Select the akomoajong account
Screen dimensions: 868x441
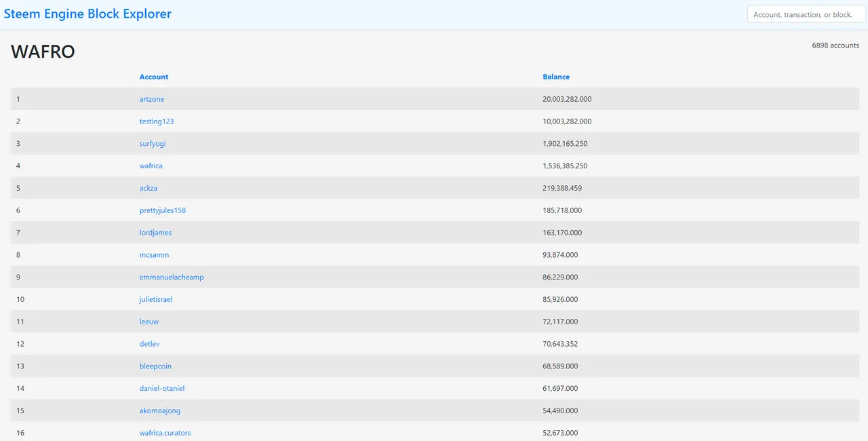[x=160, y=411]
